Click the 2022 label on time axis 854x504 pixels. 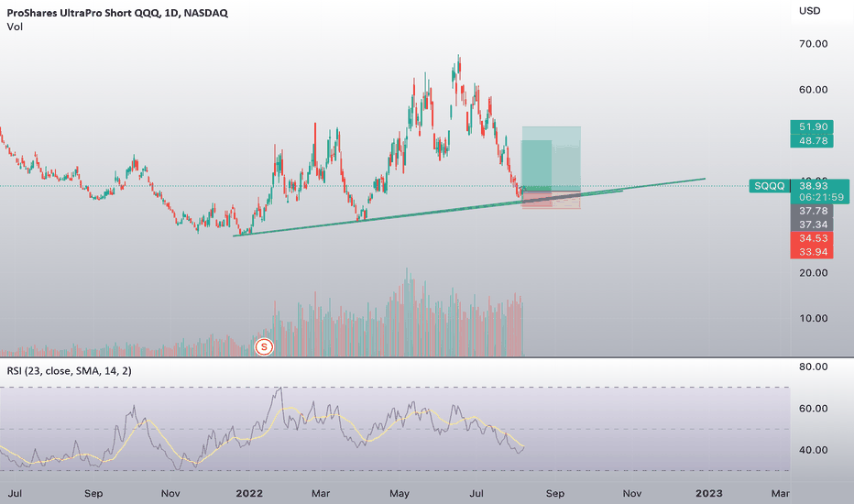249,494
